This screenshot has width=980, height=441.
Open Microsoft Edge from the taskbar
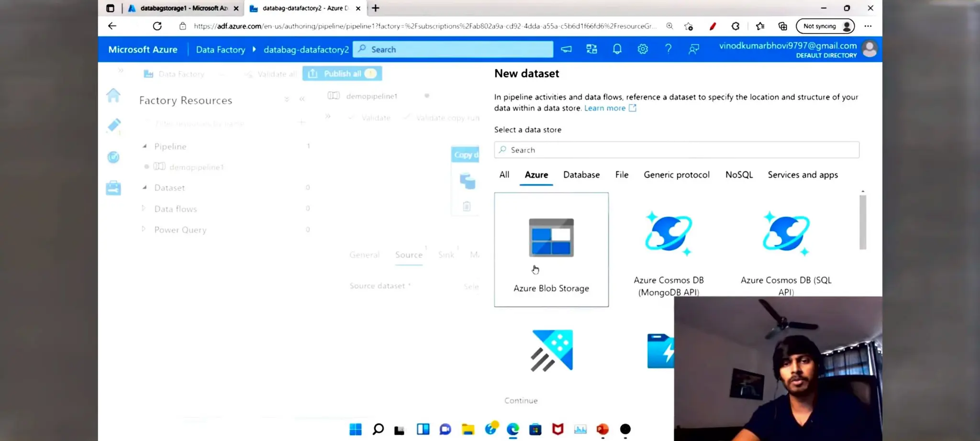[512, 429]
